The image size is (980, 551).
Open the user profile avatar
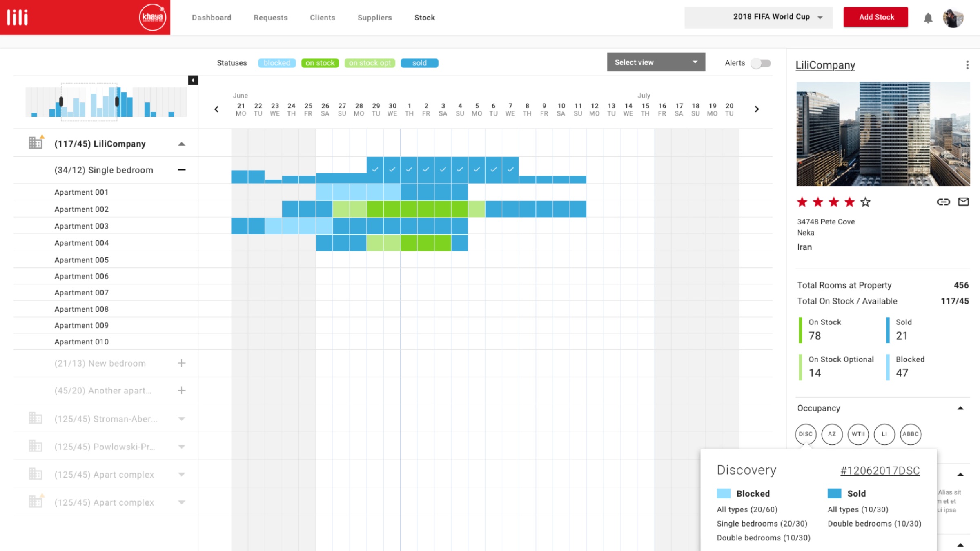[953, 18]
